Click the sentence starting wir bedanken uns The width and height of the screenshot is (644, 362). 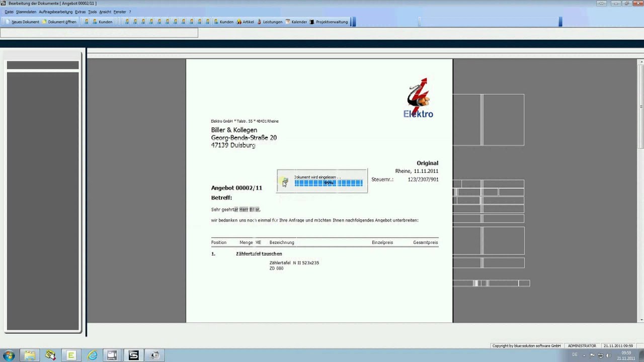coord(314,220)
